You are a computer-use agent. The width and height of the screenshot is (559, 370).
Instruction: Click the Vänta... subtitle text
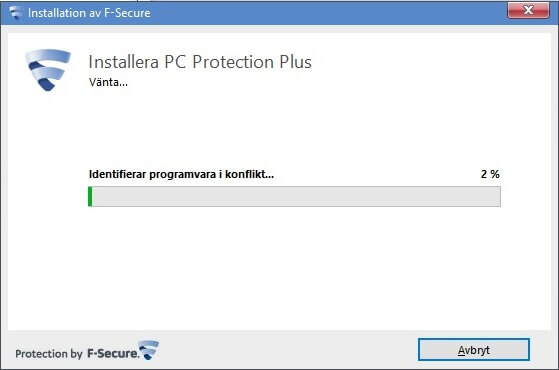click(x=108, y=82)
